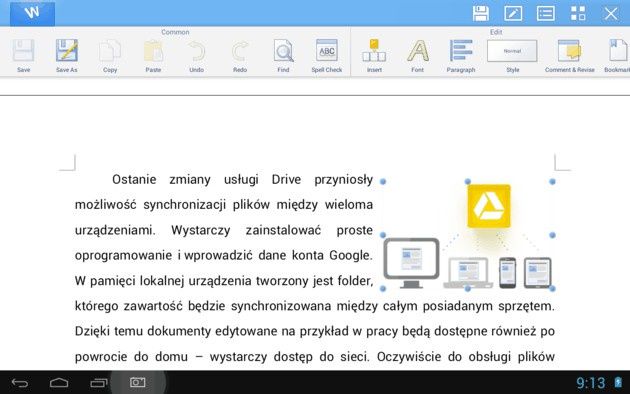Open Comment & Revise tools
The height and width of the screenshot is (394, 630).
click(x=569, y=55)
